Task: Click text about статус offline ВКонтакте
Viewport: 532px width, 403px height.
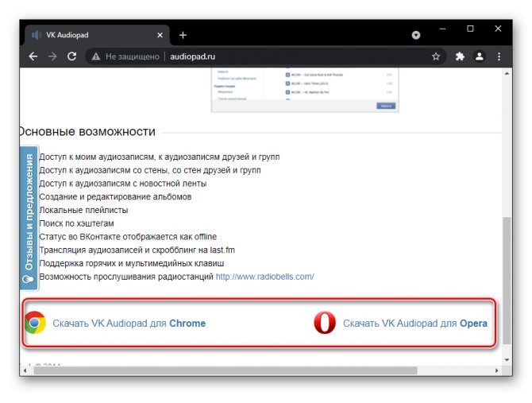Action: coord(128,237)
